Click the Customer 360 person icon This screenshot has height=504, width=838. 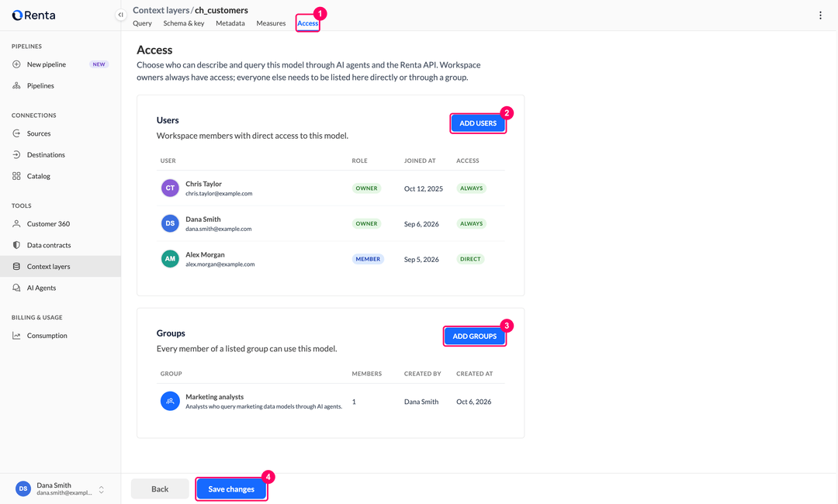pos(16,224)
